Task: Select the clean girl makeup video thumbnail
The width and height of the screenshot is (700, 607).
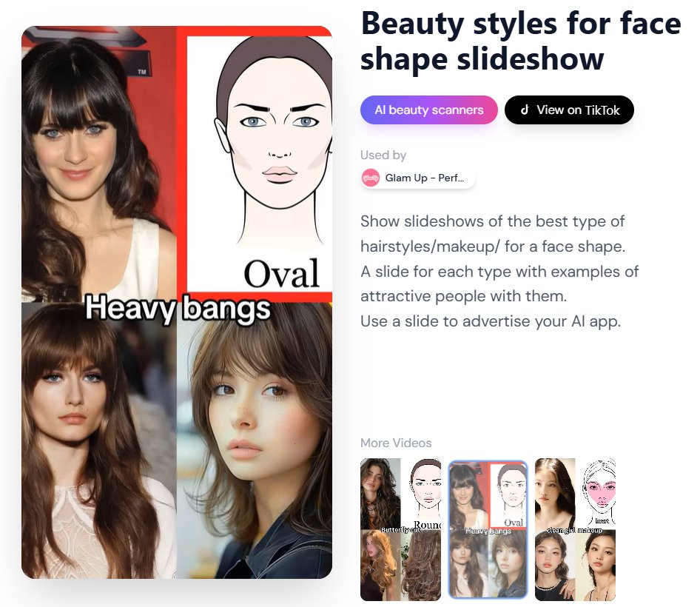Action: [575, 529]
